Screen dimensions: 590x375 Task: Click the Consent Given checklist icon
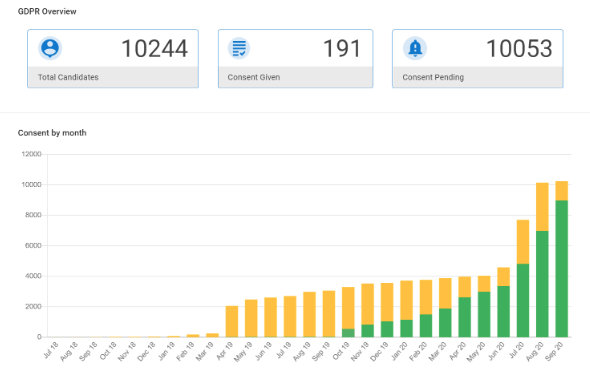[239, 48]
